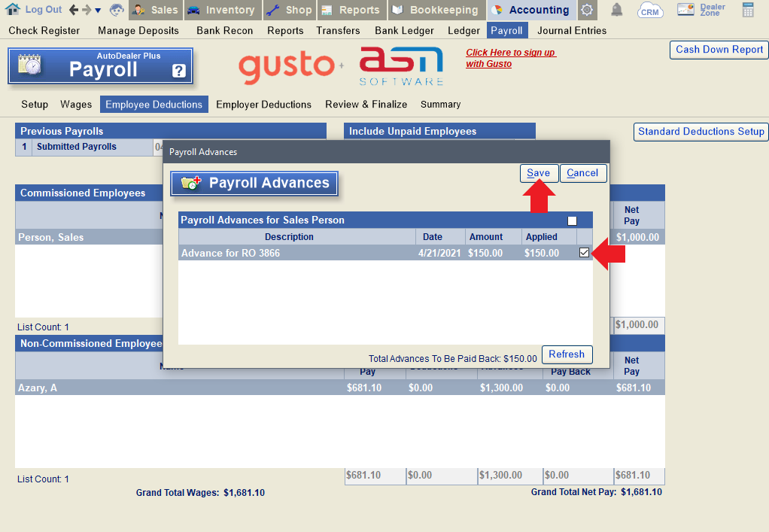Click the Log Out link

click(x=44, y=9)
